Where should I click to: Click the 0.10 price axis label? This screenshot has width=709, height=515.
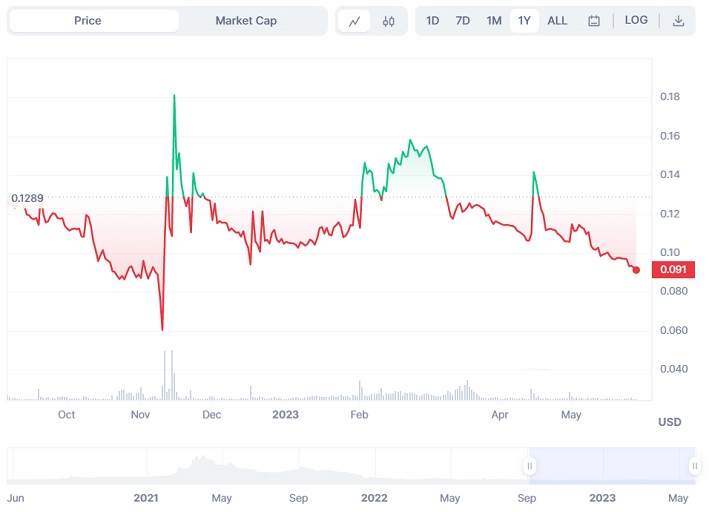click(x=670, y=252)
